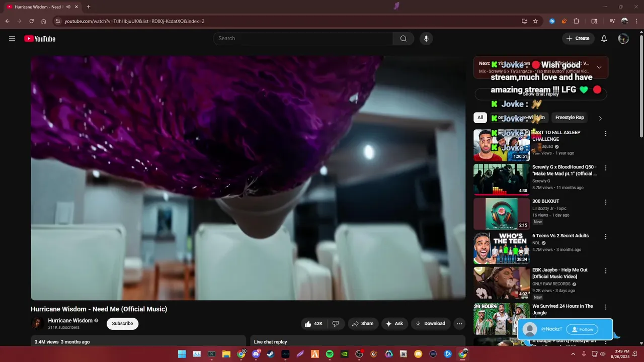Click the address bar URL

coord(134,21)
